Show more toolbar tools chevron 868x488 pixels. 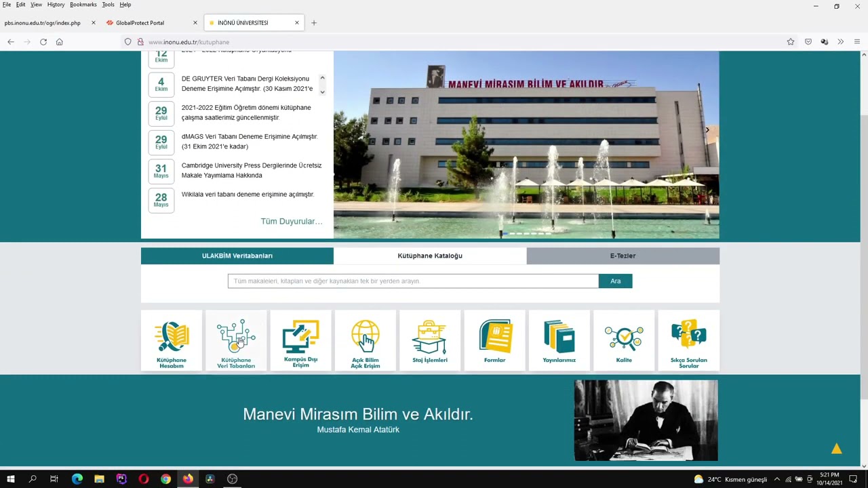coord(840,42)
